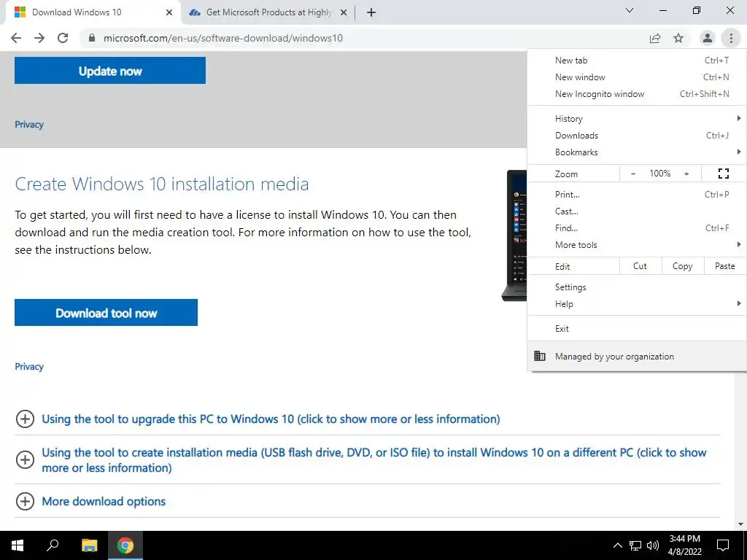Go forward using the browser forward arrow

[39, 38]
